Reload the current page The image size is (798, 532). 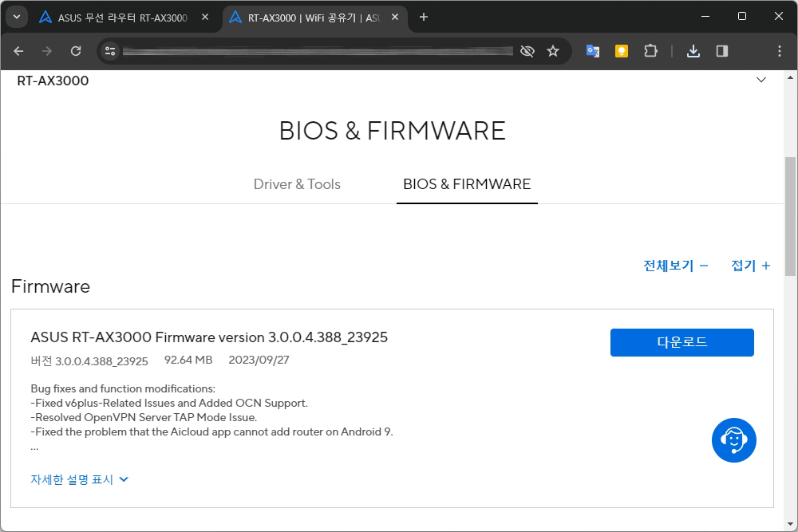(x=76, y=51)
